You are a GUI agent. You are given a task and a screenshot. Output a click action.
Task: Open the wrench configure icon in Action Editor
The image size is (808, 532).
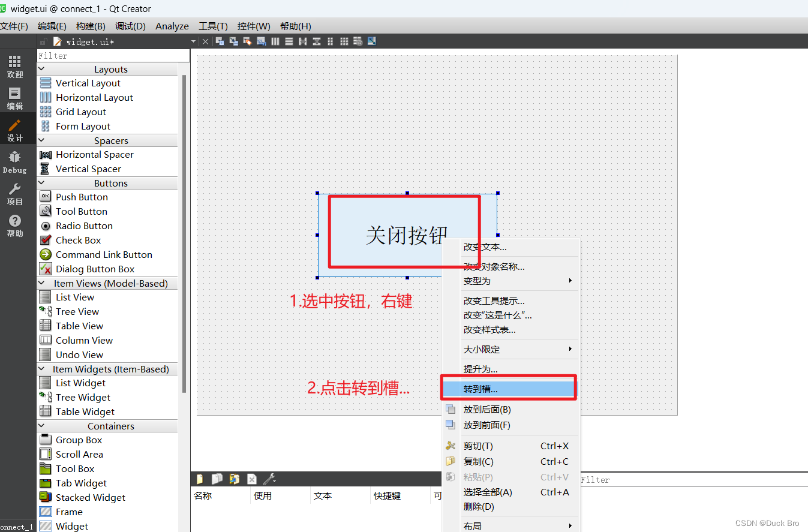tap(269, 479)
